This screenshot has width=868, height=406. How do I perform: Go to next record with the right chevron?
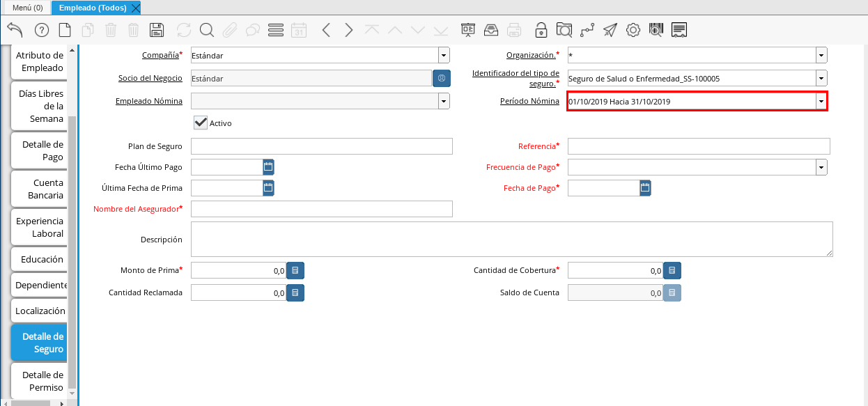[349, 30]
